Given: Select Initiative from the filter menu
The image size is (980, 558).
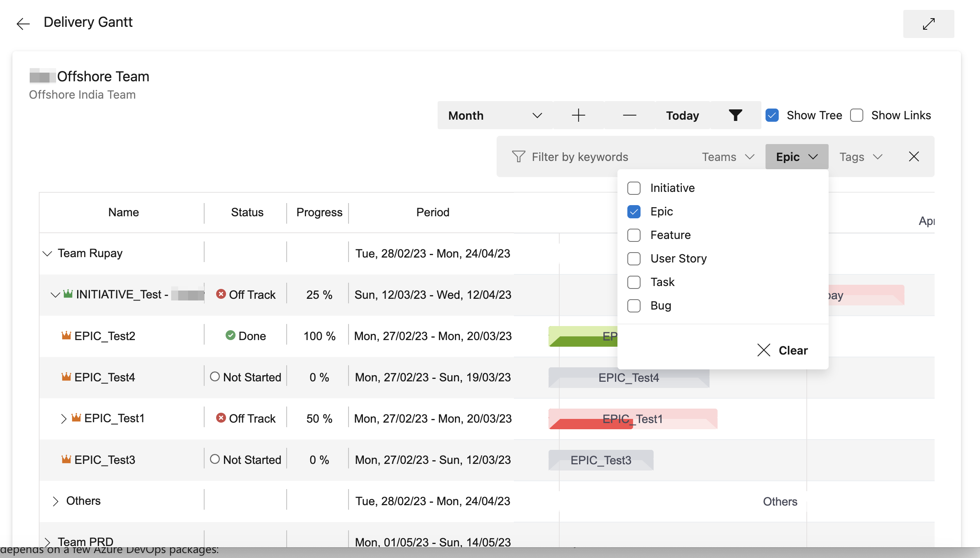Looking at the screenshot, I should coord(634,187).
